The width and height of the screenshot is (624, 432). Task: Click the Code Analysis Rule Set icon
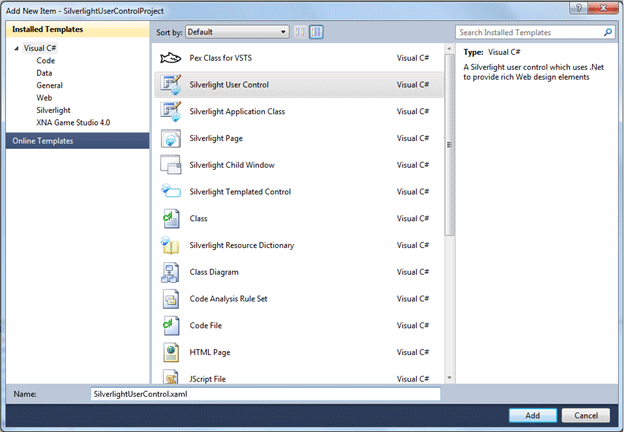click(x=171, y=299)
